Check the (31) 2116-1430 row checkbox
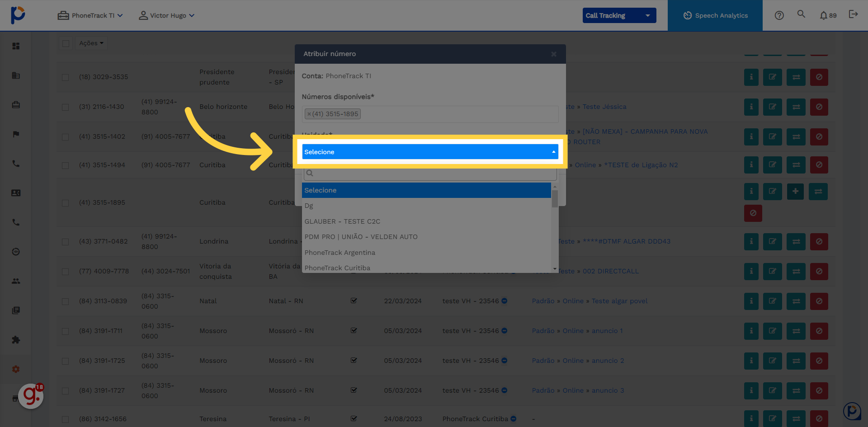 coord(66,107)
